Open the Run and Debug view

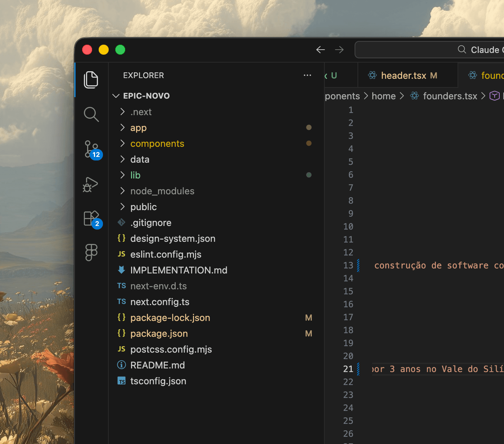click(91, 185)
